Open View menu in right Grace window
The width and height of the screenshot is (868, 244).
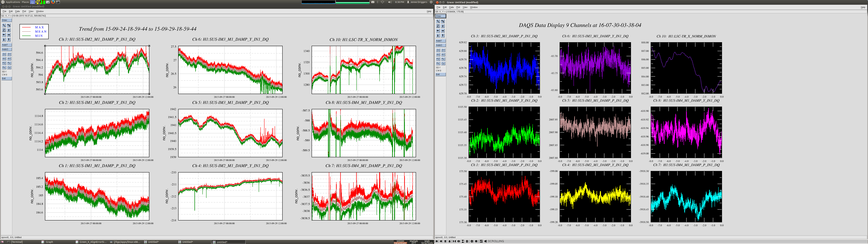tap(465, 7)
